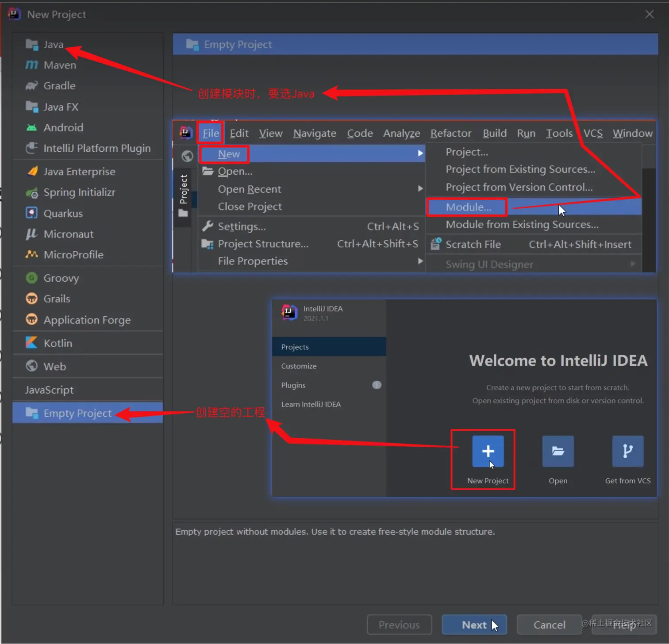Viewport: 669px width, 644px height.
Task: Choose the Maven project type
Action: pos(88,65)
